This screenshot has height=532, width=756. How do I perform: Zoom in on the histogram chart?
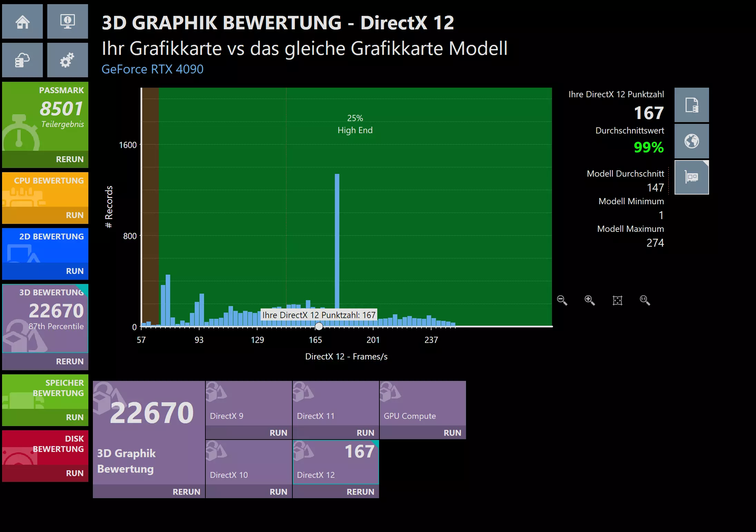point(590,300)
